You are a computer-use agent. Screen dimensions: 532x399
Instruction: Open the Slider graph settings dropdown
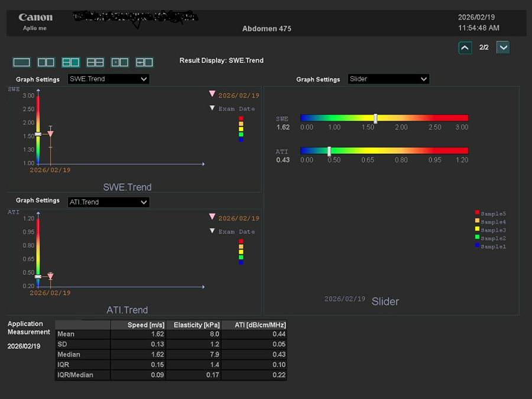pyautogui.click(x=388, y=79)
